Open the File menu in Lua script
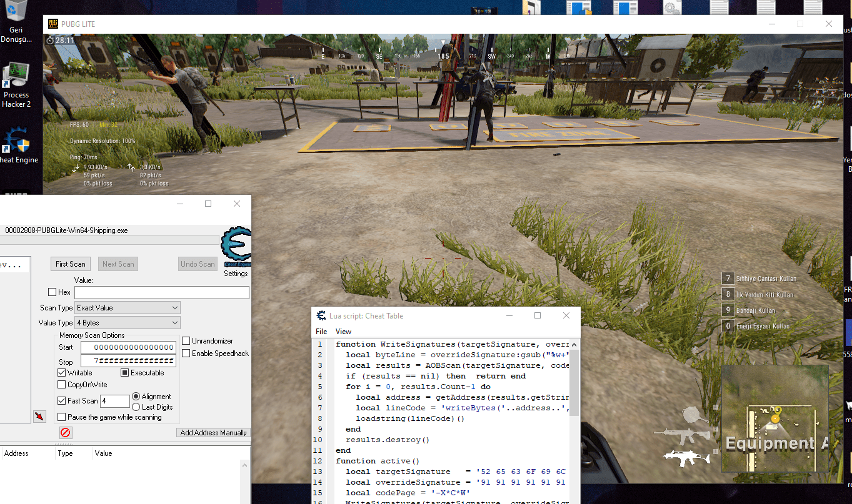 click(x=321, y=332)
